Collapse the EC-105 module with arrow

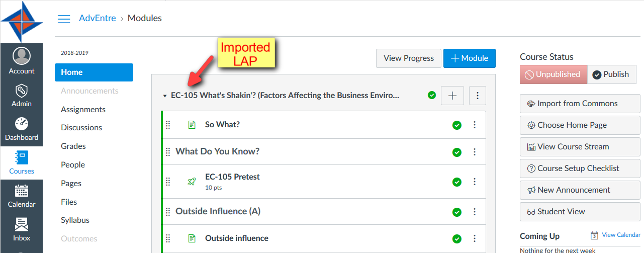pos(164,96)
